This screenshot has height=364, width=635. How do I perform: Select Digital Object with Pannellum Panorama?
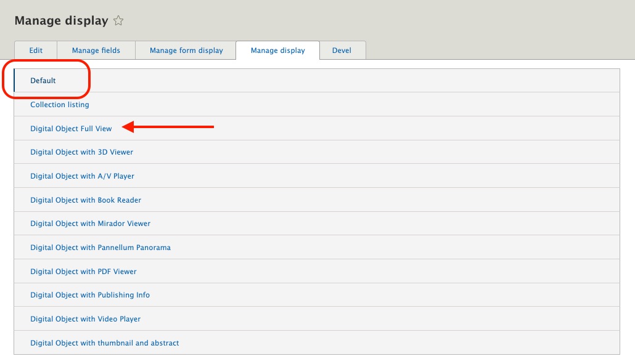tap(100, 248)
